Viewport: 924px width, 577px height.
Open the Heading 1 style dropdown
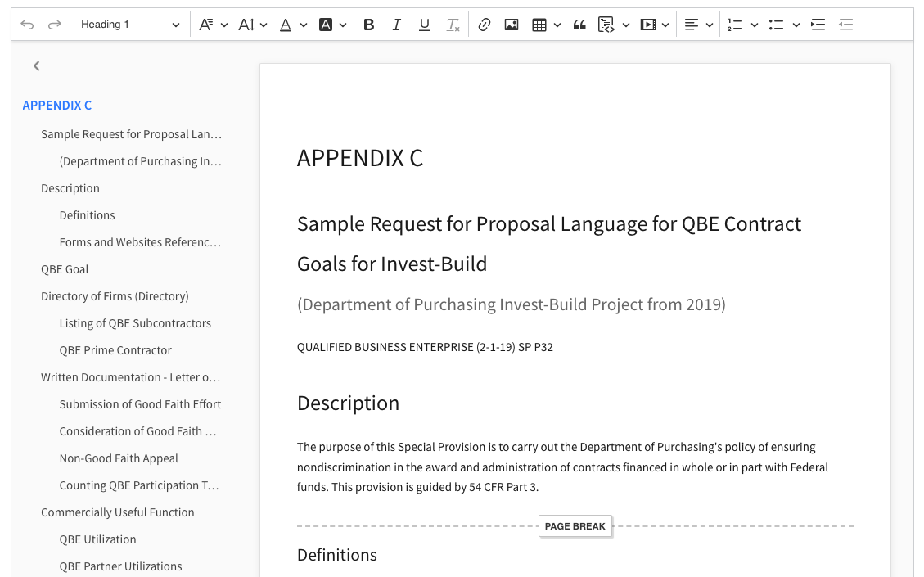tap(129, 25)
